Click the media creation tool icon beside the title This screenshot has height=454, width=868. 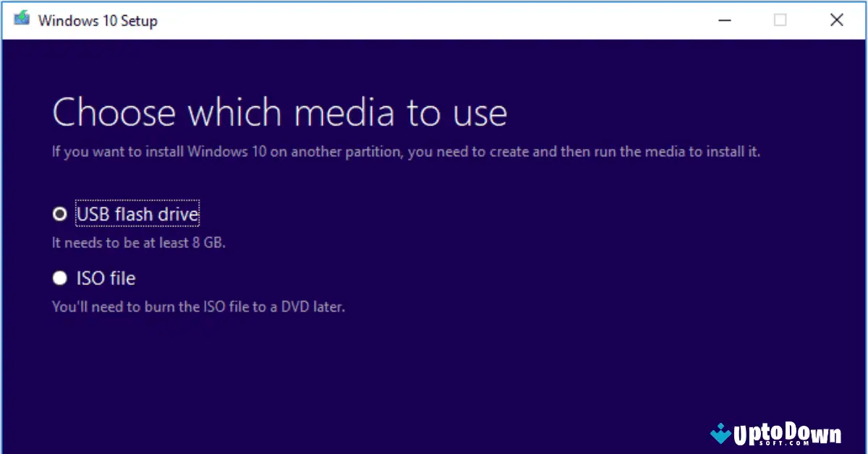pyautogui.click(x=21, y=20)
